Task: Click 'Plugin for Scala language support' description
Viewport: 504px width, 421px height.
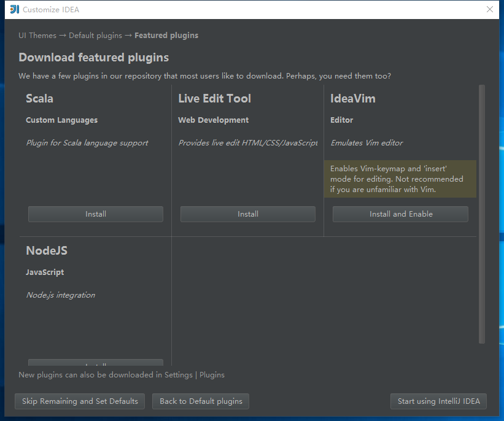Action: 87,143
